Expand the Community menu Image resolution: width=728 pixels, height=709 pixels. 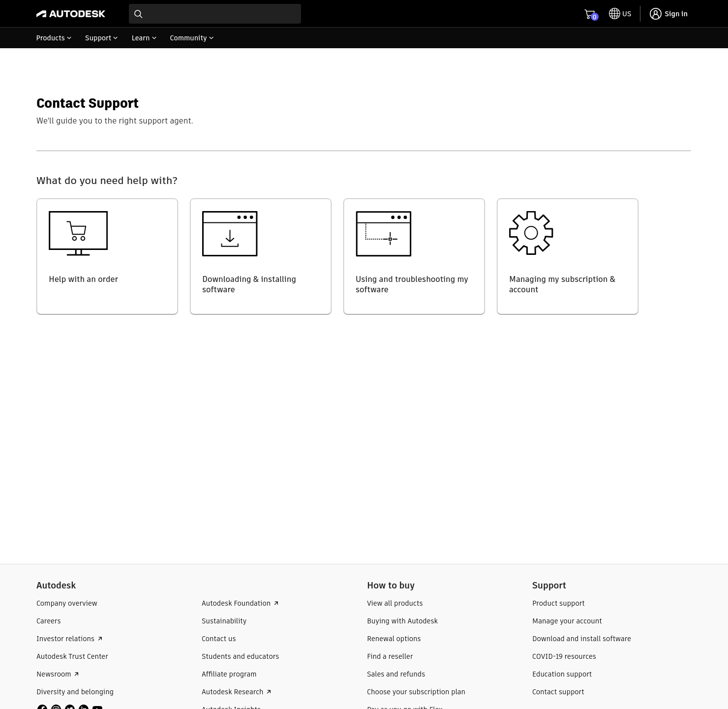pos(191,38)
